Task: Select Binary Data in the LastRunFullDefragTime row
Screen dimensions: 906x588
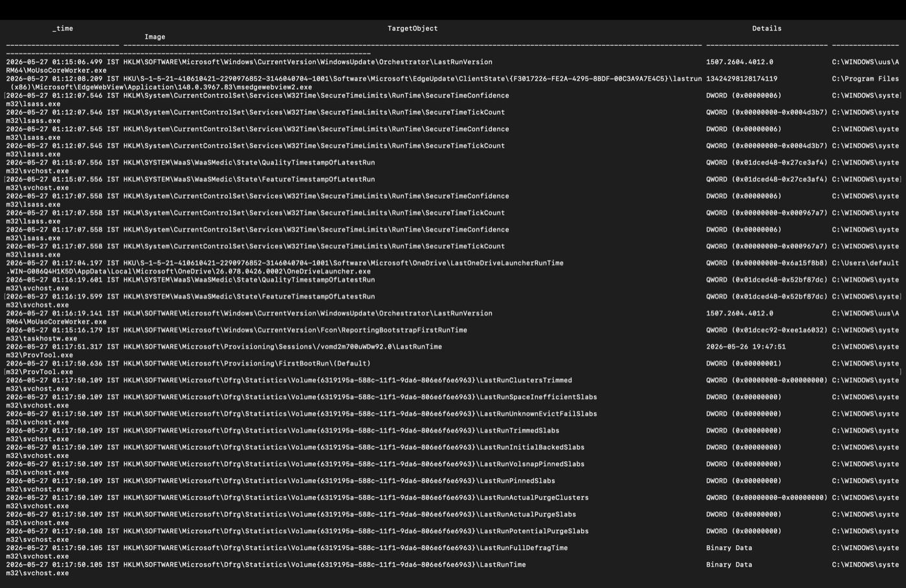Action: click(729, 549)
